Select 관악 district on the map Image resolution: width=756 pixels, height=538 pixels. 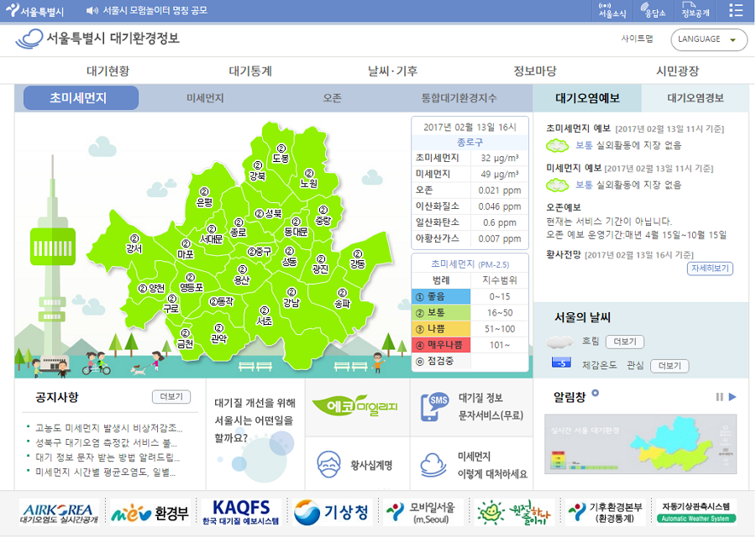tap(219, 334)
